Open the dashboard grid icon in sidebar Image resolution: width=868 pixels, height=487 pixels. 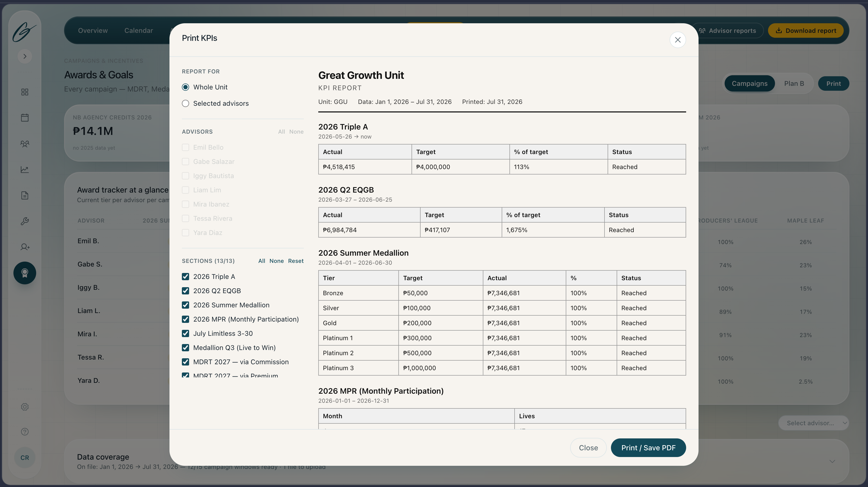[x=25, y=92]
